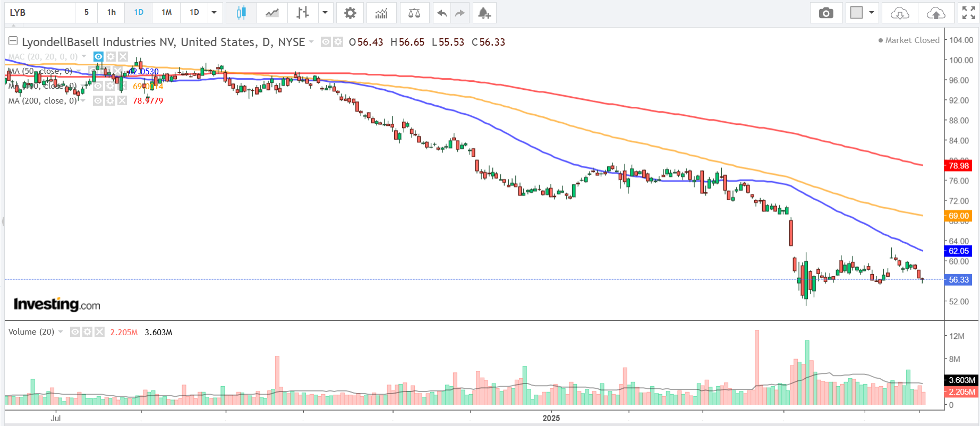Toggle MA 100 visibility eye

pos(98,86)
